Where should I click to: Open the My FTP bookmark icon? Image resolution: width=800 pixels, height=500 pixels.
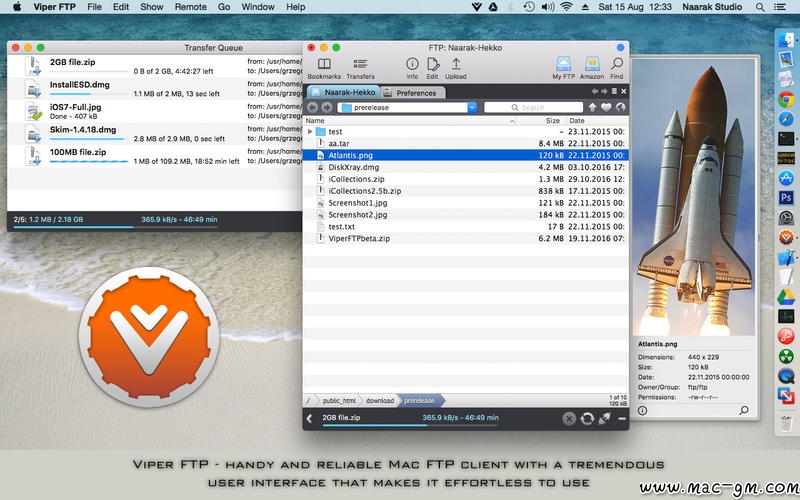[x=563, y=68]
